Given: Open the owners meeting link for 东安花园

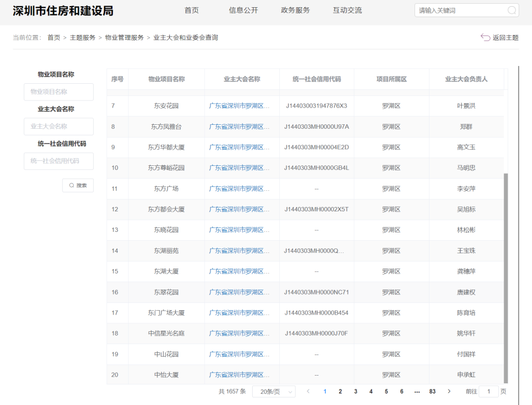Looking at the screenshot, I should [x=242, y=105].
